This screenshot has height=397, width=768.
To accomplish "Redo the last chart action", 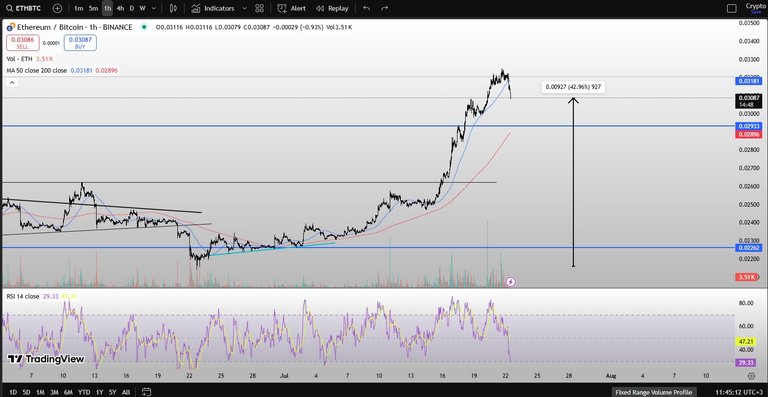I will tap(384, 8).
